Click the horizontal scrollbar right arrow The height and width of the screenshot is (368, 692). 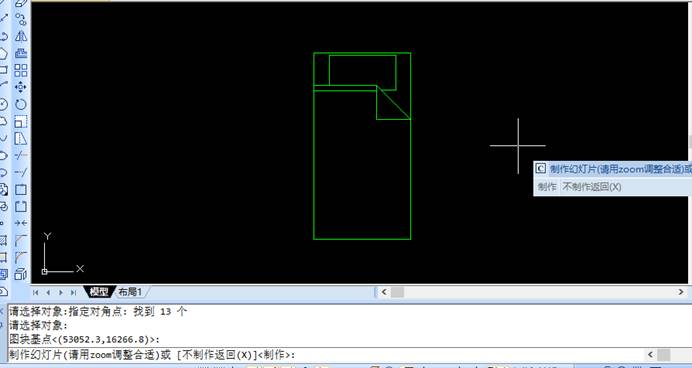coord(681,292)
